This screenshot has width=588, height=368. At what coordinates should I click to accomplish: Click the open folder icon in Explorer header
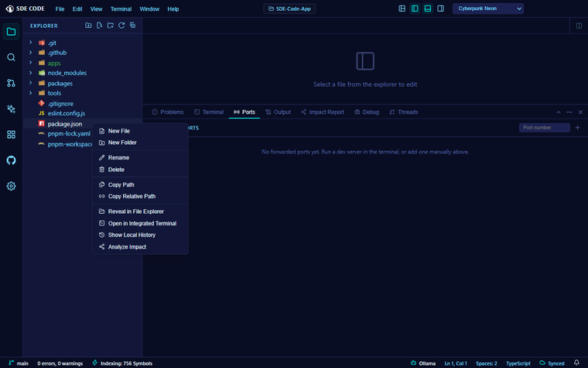point(88,25)
